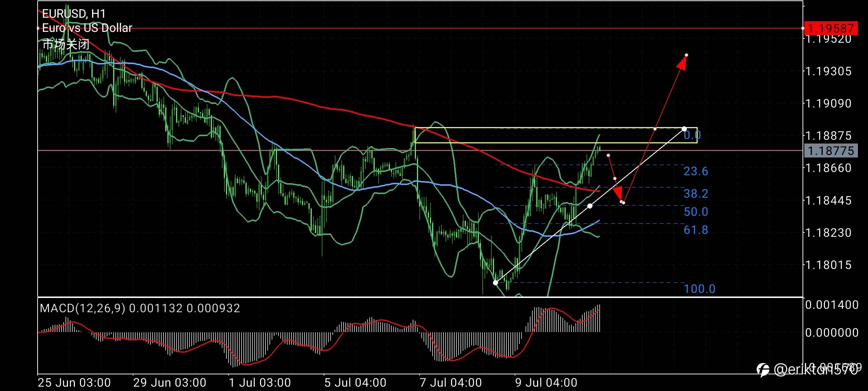868x391 pixels.
Task: Select the 23.6 Fibonacci retracement label
Action: pyautogui.click(x=696, y=171)
